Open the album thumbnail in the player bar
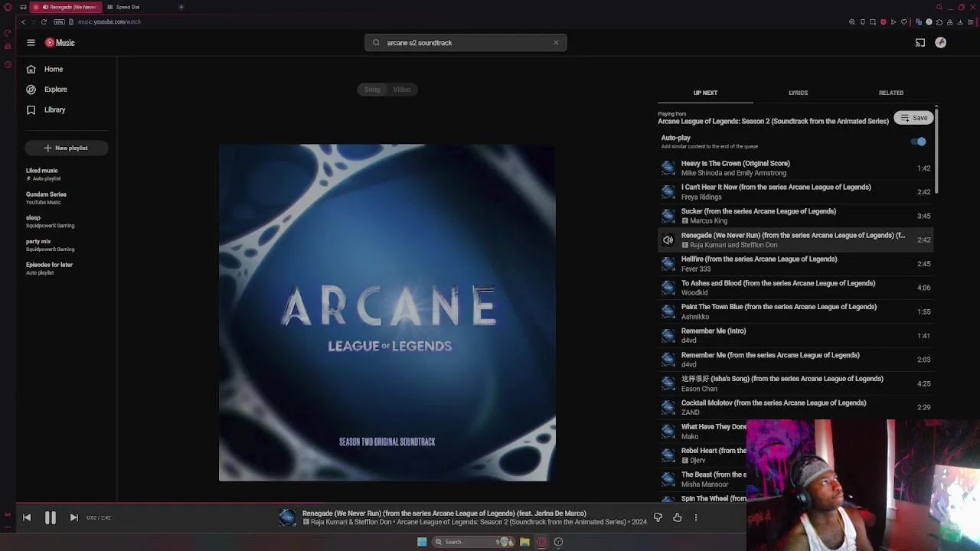This screenshot has width=980, height=551. coord(287,518)
